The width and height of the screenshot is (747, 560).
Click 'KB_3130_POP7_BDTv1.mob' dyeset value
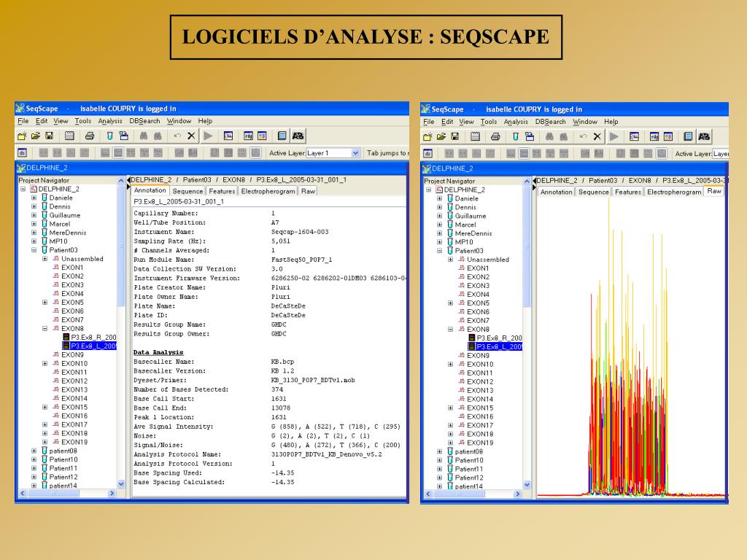coord(313,381)
